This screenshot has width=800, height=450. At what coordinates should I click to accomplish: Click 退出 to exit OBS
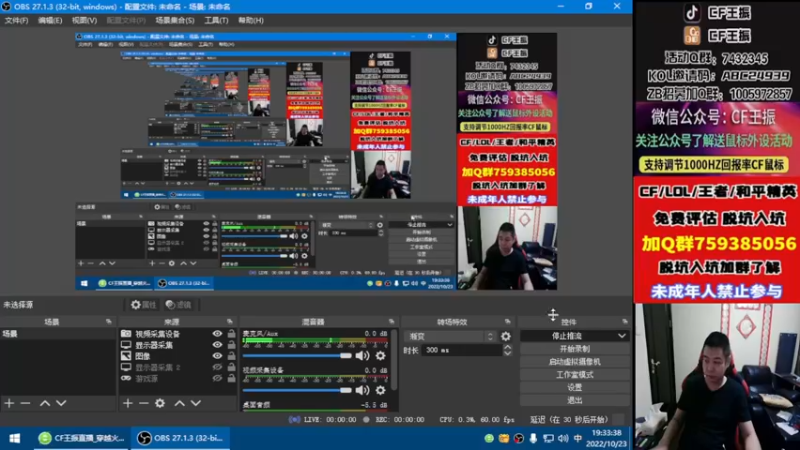pos(574,400)
